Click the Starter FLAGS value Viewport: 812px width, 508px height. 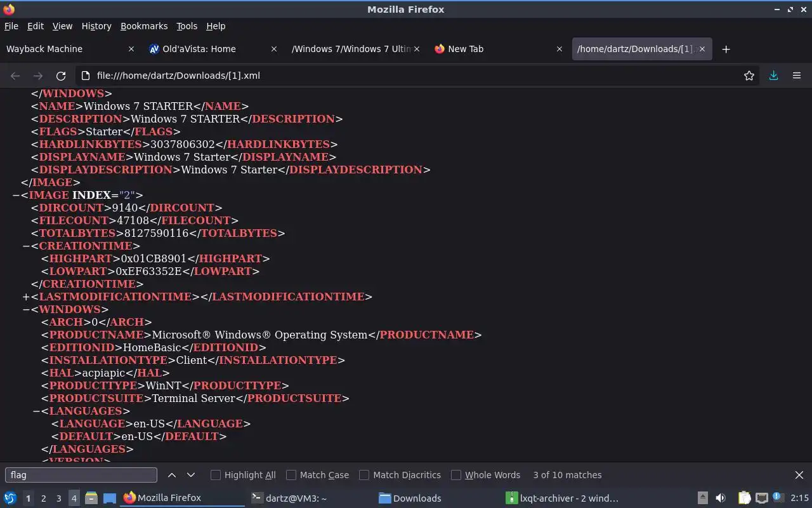[x=105, y=131]
